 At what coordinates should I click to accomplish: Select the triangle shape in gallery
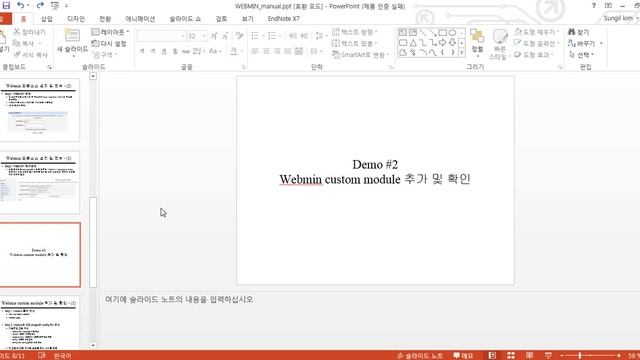tap(413, 42)
